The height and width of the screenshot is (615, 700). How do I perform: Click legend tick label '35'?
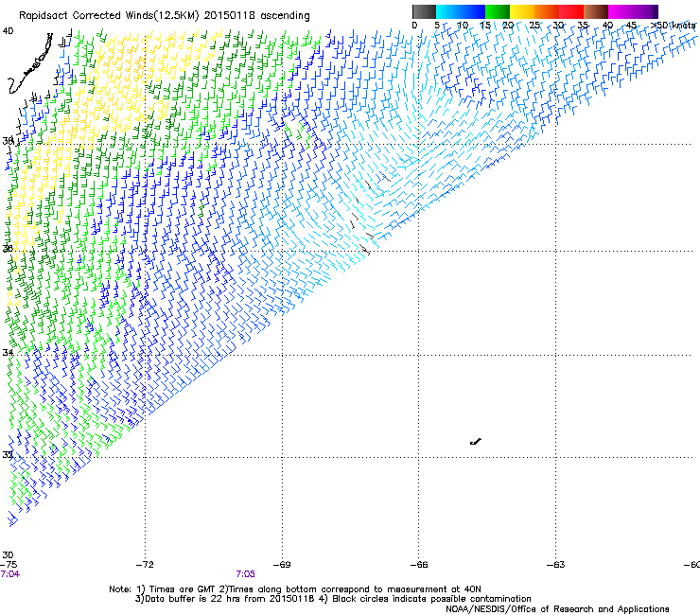pyautogui.click(x=583, y=26)
